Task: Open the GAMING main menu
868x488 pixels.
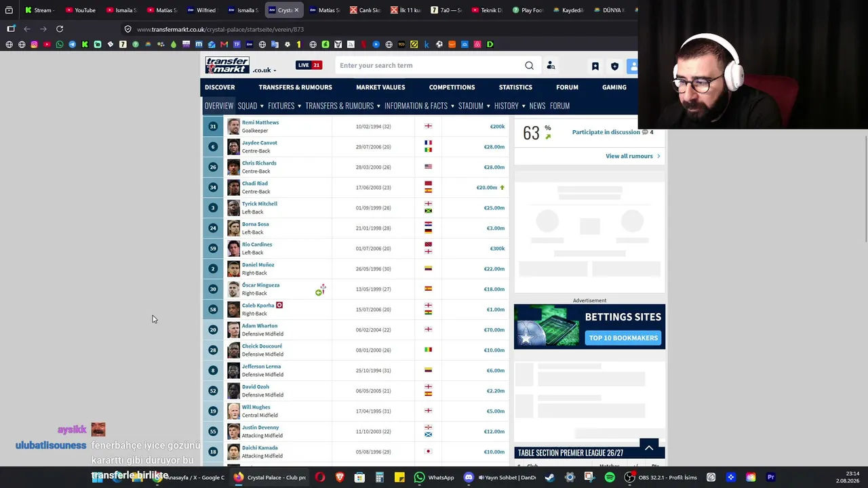Action: pyautogui.click(x=614, y=87)
